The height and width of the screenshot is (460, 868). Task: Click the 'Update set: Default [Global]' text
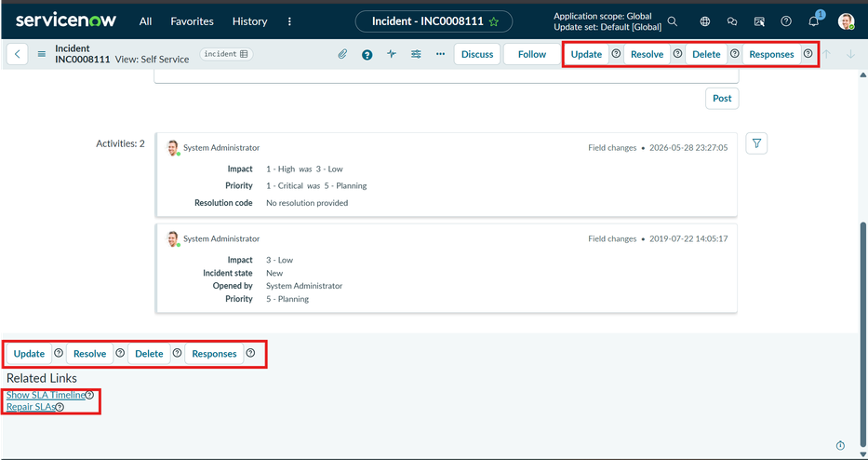[x=608, y=27]
